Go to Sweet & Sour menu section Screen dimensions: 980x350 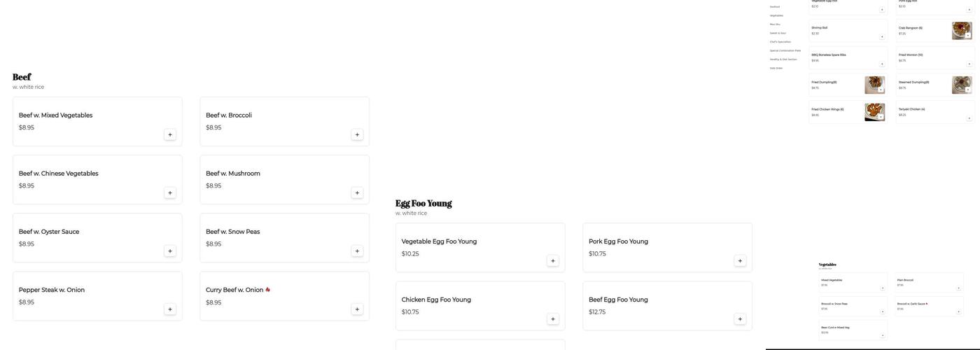coord(778,33)
